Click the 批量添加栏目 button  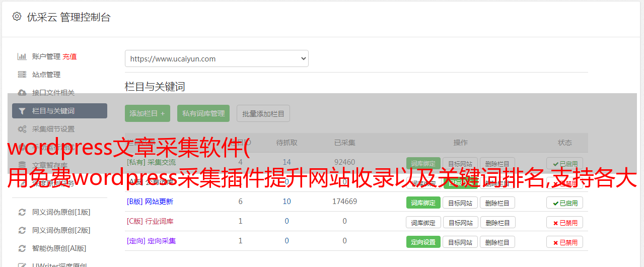pyautogui.click(x=263, y=113)
